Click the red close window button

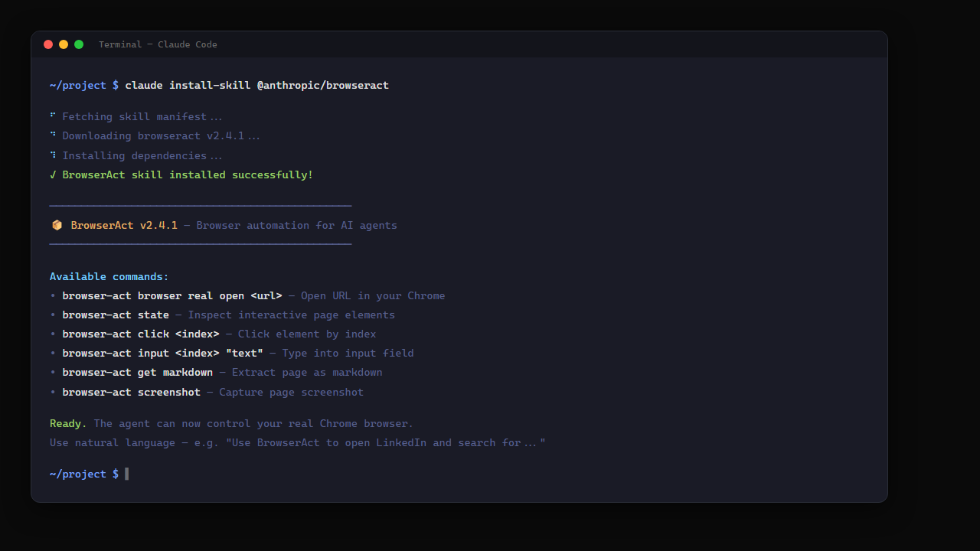click(x=48, y=44)
